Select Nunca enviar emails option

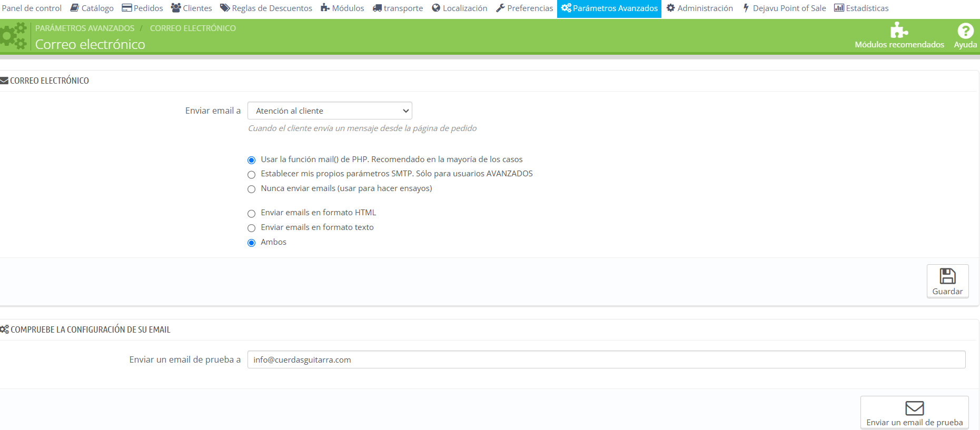(251, 189)
